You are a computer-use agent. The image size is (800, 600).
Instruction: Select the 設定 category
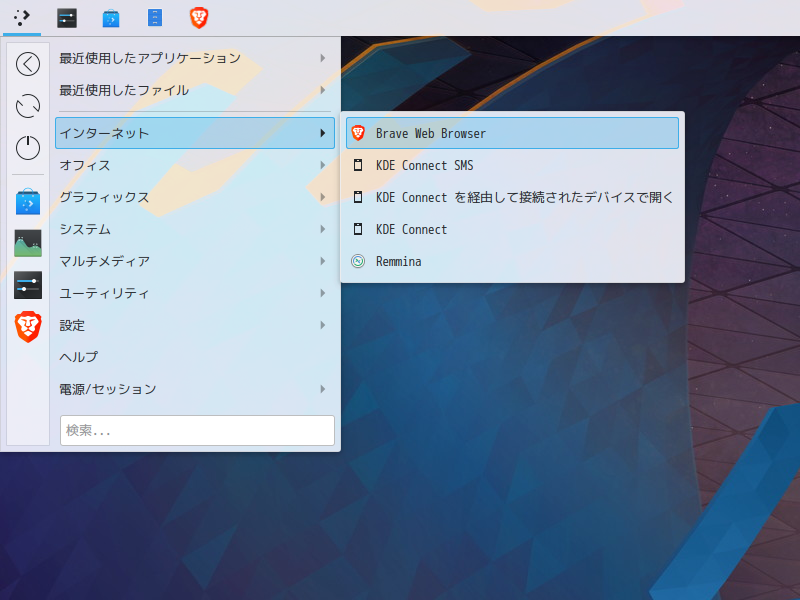click(x=194, y=325)
